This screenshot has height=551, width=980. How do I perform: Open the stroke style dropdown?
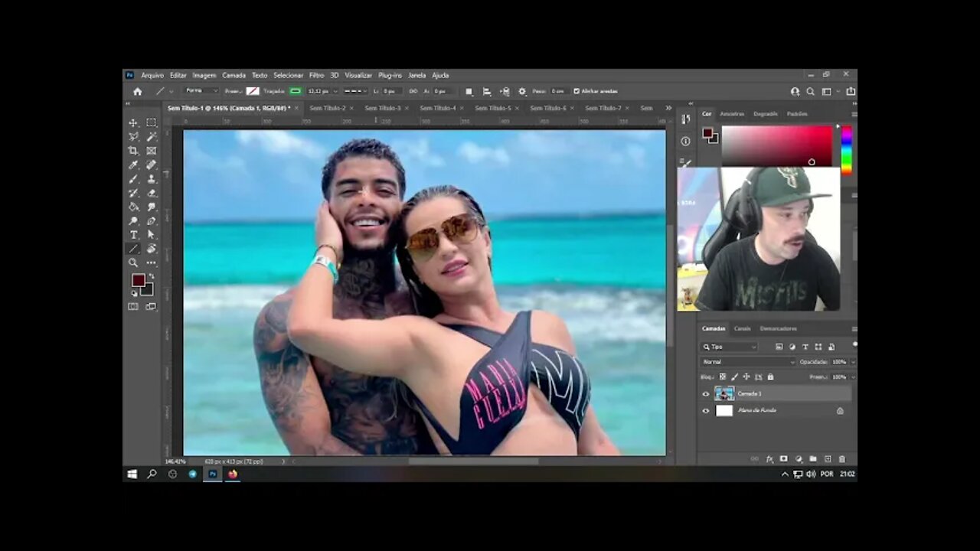354,91
